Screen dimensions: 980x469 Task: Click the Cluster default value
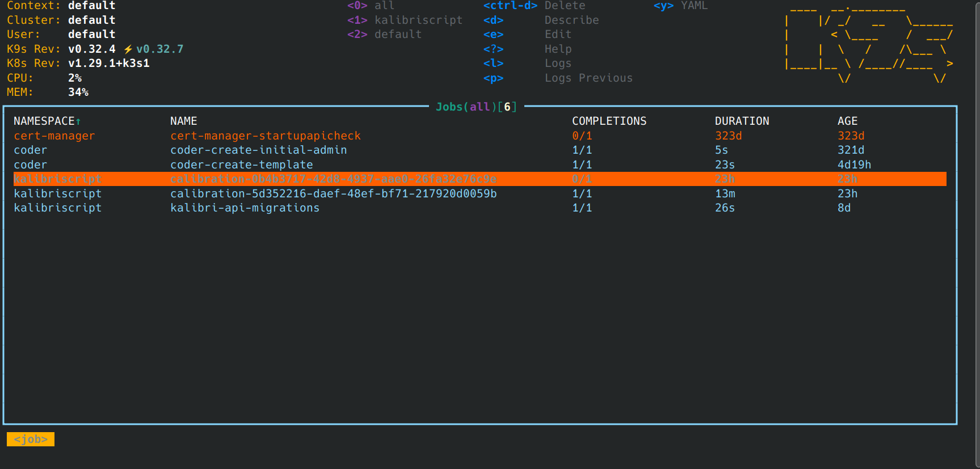92,20
